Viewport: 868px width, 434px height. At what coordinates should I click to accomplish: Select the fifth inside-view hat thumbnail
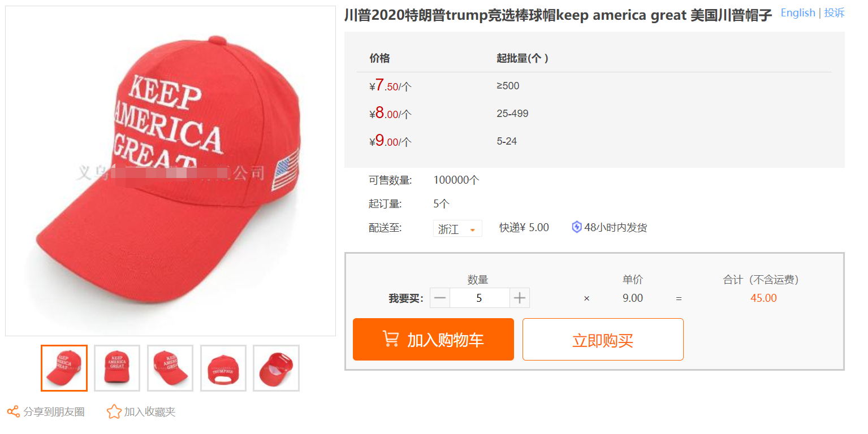[x=276, y=368]
